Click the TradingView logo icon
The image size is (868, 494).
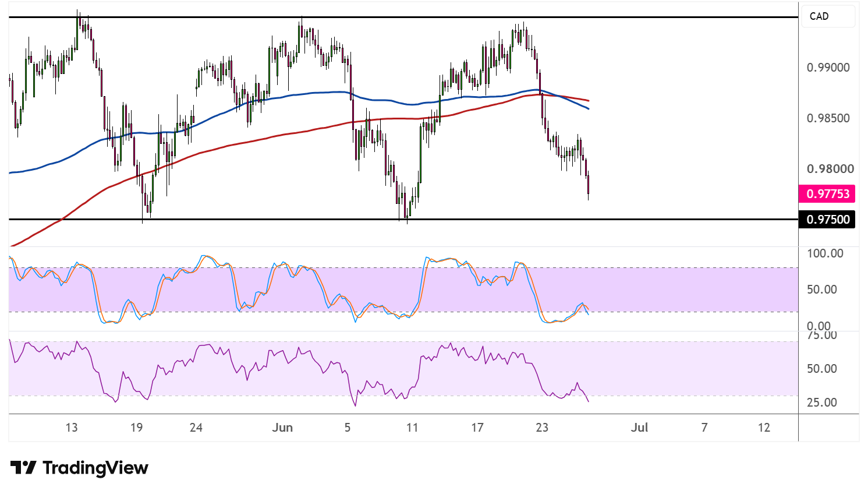coord(23,468)
